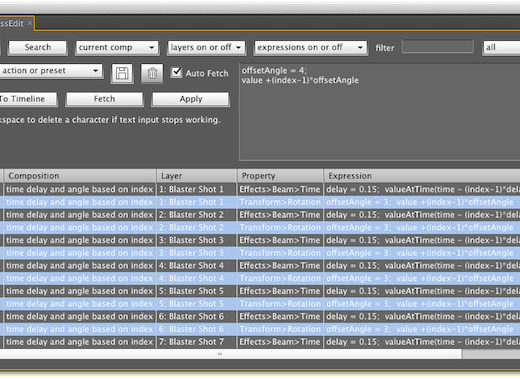The width and height of the screenshot is (520, 379).
Task: Open the expressions on or off dropdown
Action: 311,48
